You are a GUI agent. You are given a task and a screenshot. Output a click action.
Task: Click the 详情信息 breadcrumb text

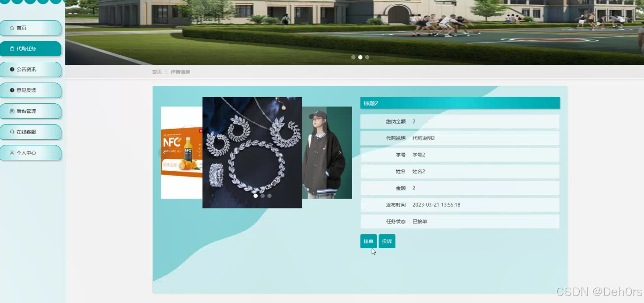180,72
